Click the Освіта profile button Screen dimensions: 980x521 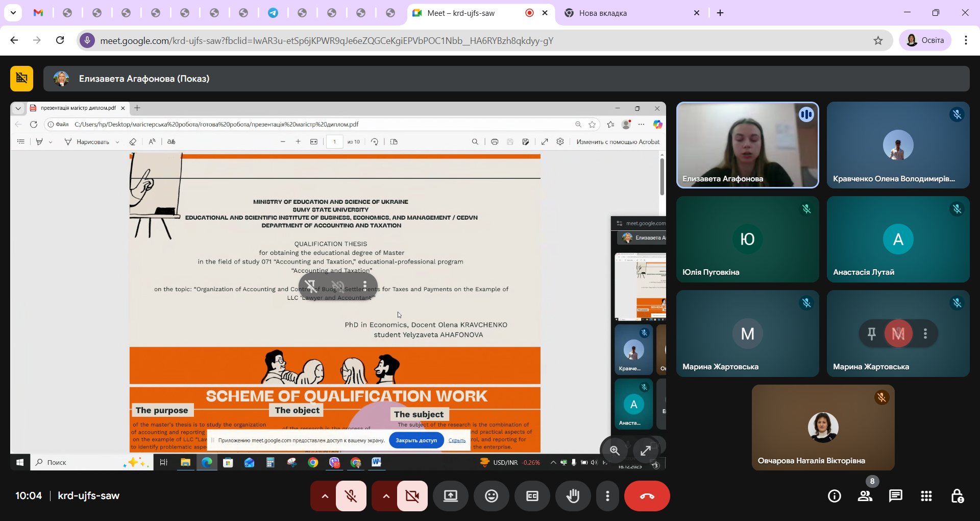pyautogui.click(x=925, y=40)
